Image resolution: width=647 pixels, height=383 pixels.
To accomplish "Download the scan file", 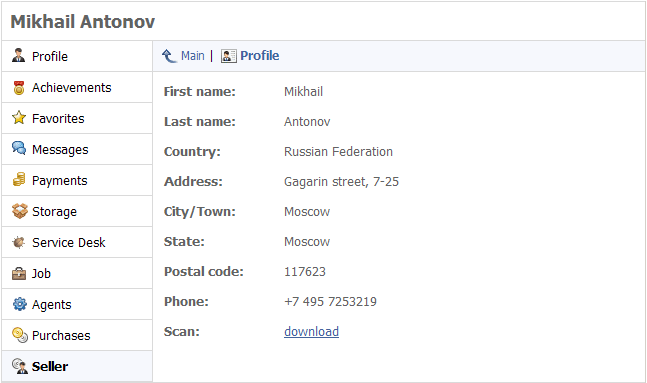I will [x=312, y=331].
